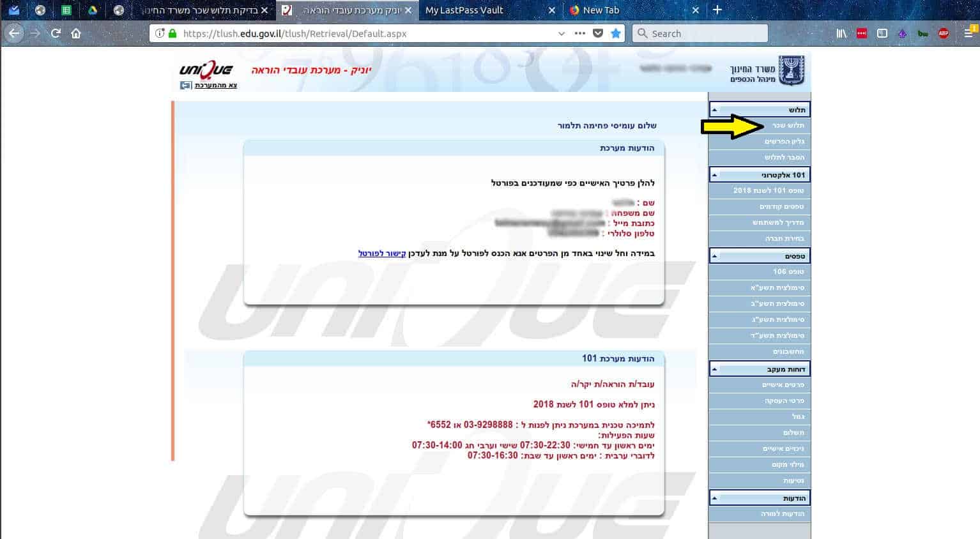Open the LastPass extension icon
Screen dimensions: 980x539
click(x=862, y=33)
